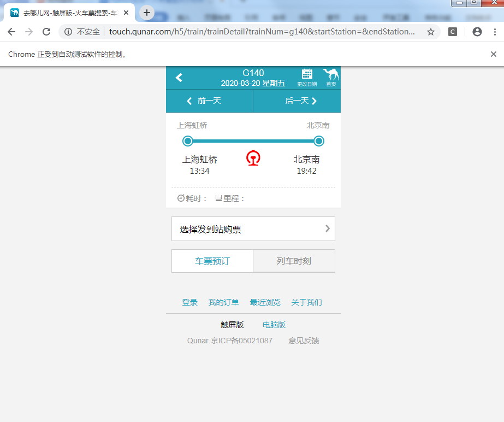Image resolution: width=504 pixels, height=422 pixels.
Task: Go to the next day (后一天)
Action: (297, 101)
